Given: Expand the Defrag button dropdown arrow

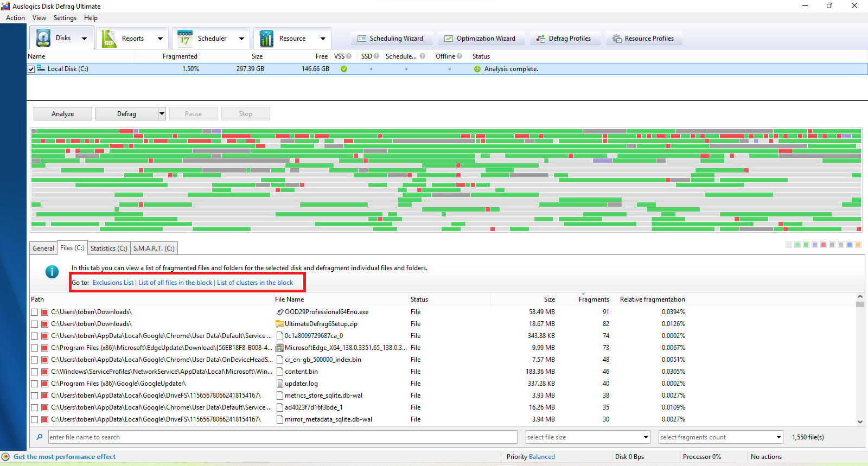Looking at the screenshot, I should tap(162, 114).
